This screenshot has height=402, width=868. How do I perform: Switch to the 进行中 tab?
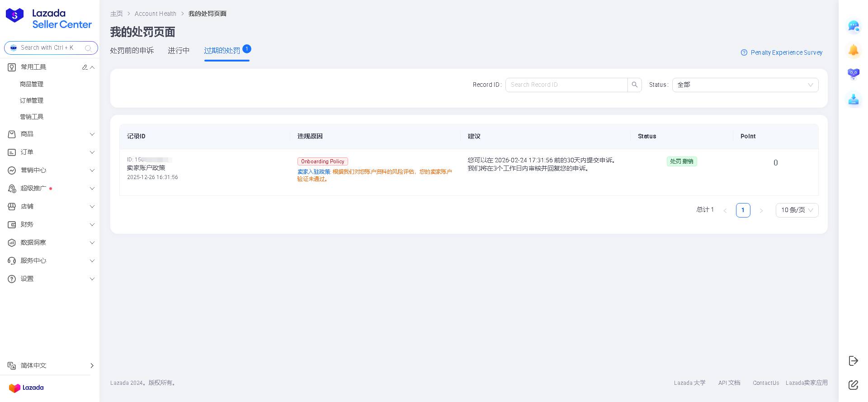[x=179, y=51]
